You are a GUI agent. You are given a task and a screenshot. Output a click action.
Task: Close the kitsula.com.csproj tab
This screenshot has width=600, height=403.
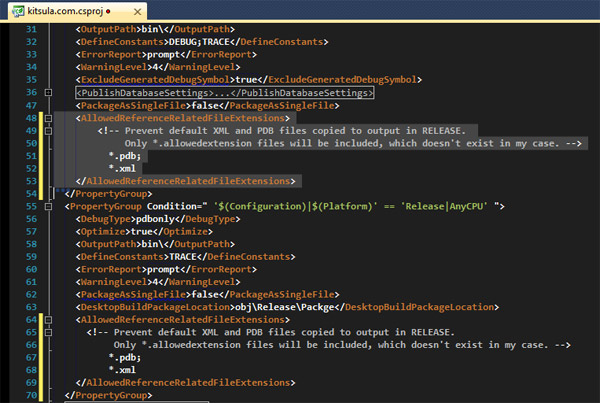137,12
